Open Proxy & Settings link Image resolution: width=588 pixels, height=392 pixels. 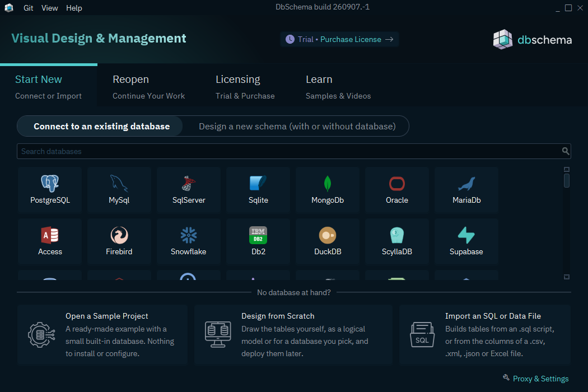540,379
